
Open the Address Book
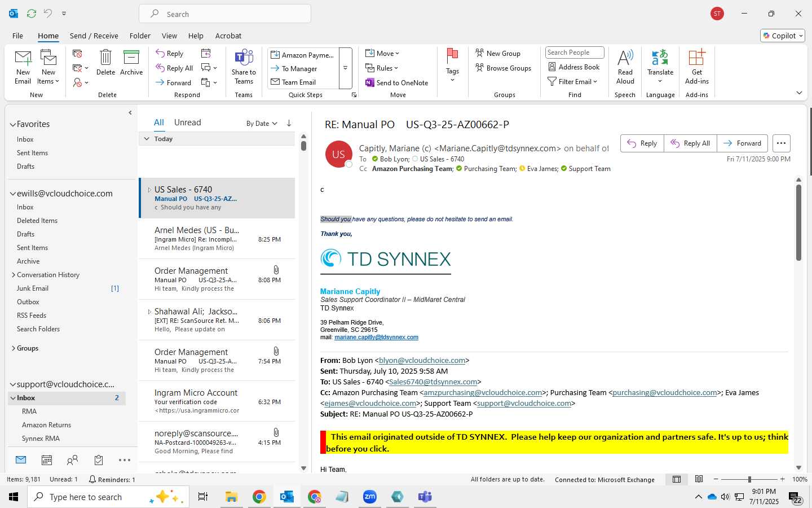[x=574, y=67]
